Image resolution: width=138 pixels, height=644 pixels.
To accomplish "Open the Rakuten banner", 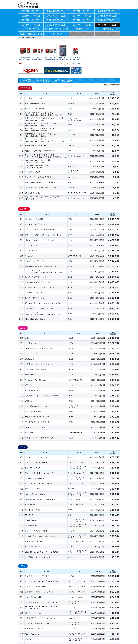I will point(31,71).
